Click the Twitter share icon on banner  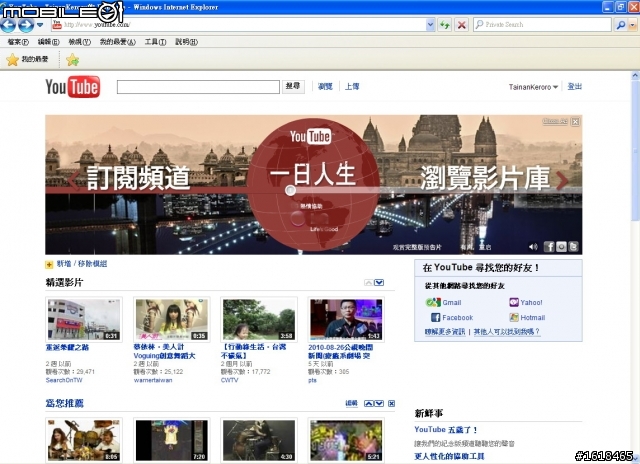coord(573,246)
